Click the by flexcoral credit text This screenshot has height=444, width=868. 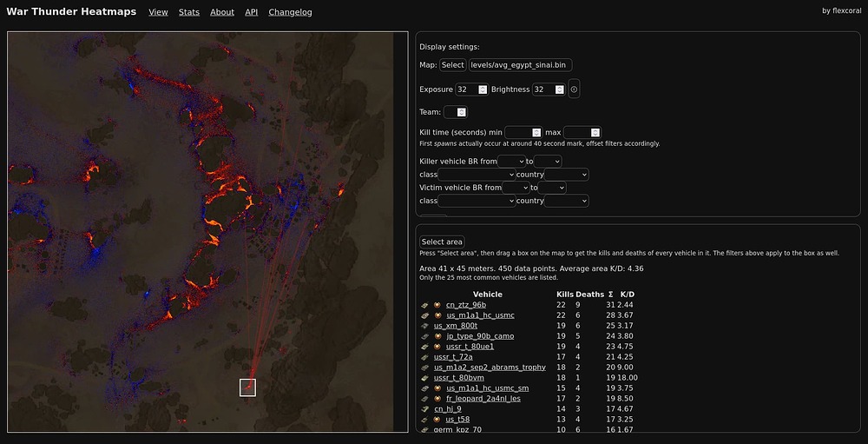pyautogui.click(x=841, y=10)
